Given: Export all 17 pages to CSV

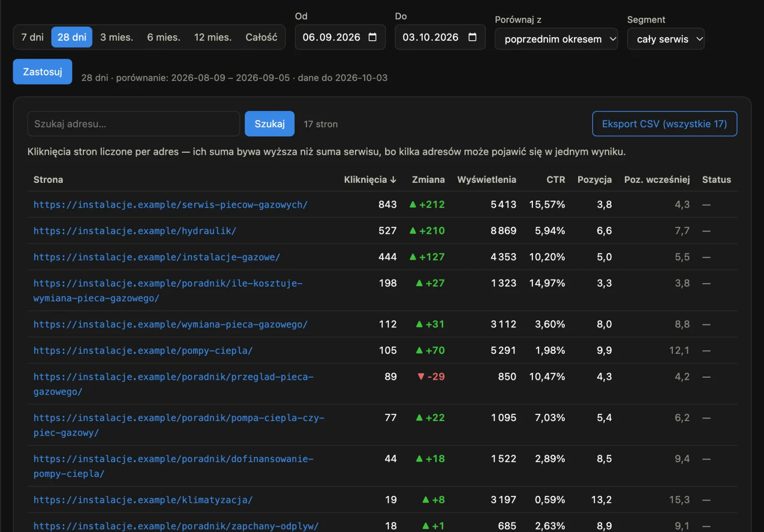Looking at the screenshot, I should [x=664, y=124].
